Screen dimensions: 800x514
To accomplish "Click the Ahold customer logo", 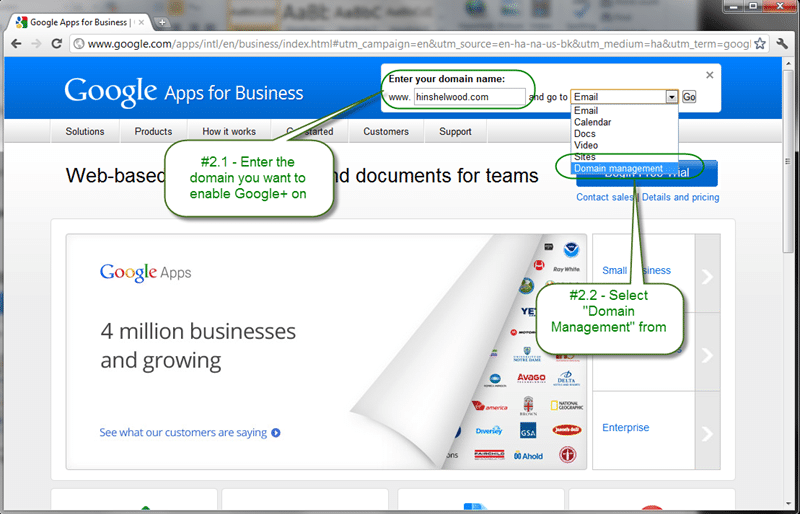I will tap(529, 456).
